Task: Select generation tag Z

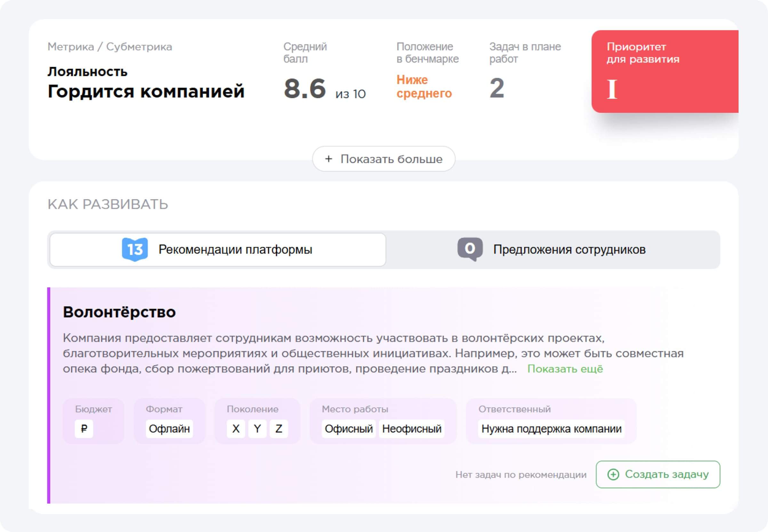Action: tap(279, 428)
